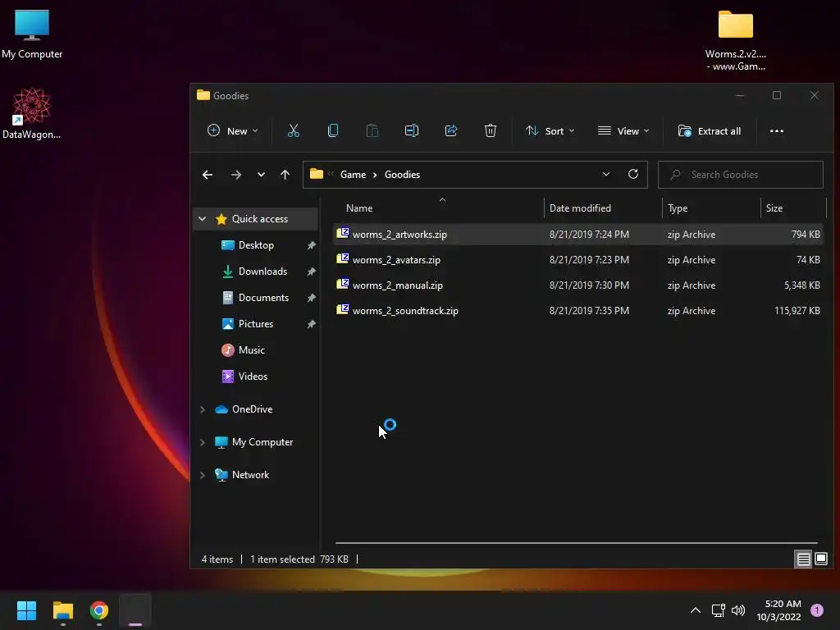Open Videos in Quick access
This screenshot has height=630, width=840.
coord(253,376)
